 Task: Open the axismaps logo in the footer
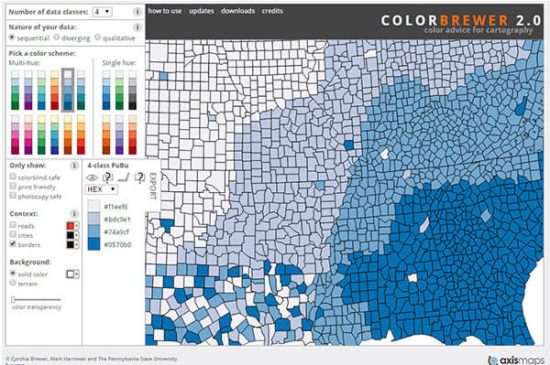coord(516,360)
